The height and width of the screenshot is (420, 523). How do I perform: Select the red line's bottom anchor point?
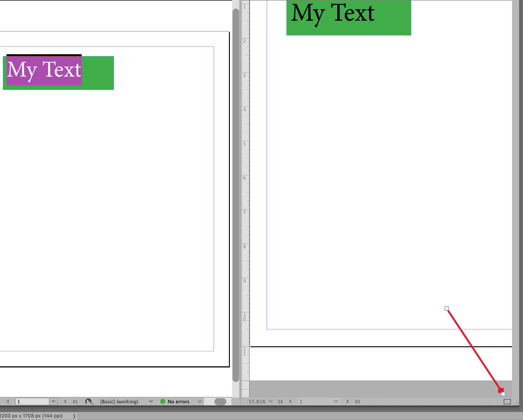503,394
